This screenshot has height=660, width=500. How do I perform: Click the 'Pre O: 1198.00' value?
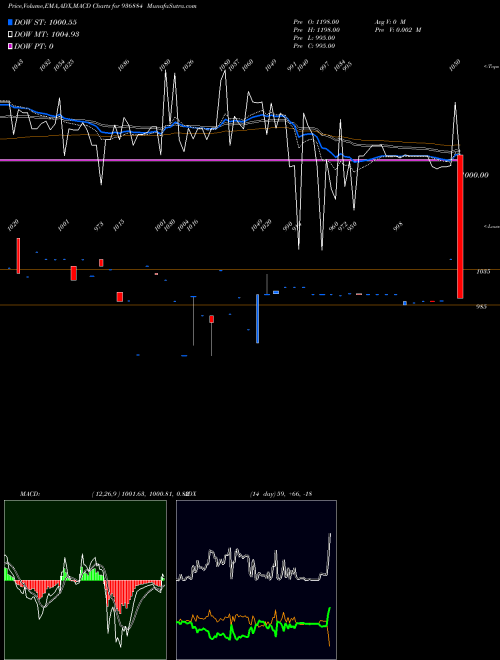(316, 22)
